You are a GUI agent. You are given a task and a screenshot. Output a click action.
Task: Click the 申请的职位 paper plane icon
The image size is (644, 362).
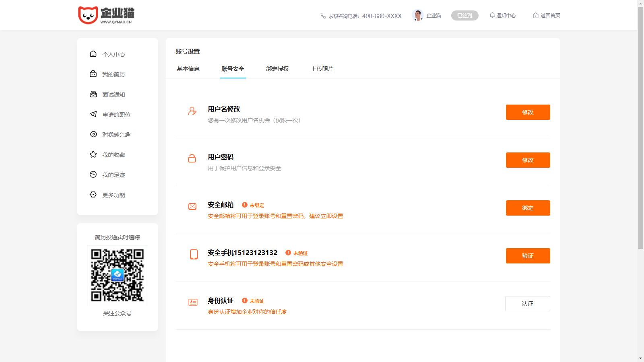tap(93, 114)
